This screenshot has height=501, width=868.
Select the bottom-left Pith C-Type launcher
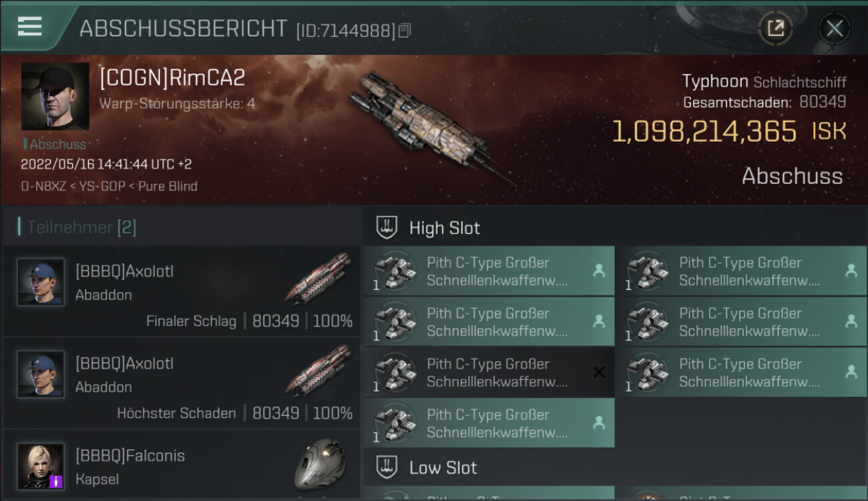click(x=489, y=423)
